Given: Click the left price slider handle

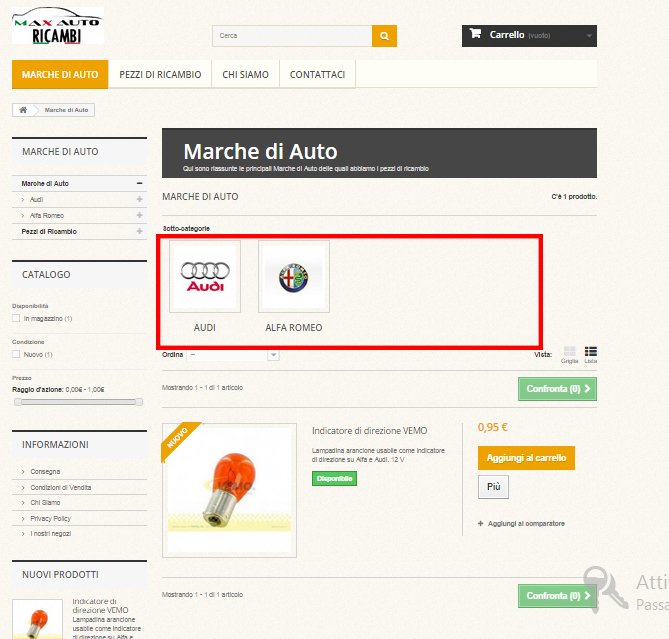Looking at the screenshot, I should pyautogui.click(x=17, y=402).
